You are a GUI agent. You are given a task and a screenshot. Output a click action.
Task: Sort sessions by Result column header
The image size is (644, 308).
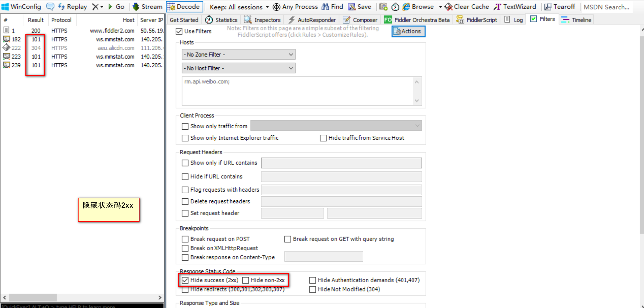[x=36, y=20]
